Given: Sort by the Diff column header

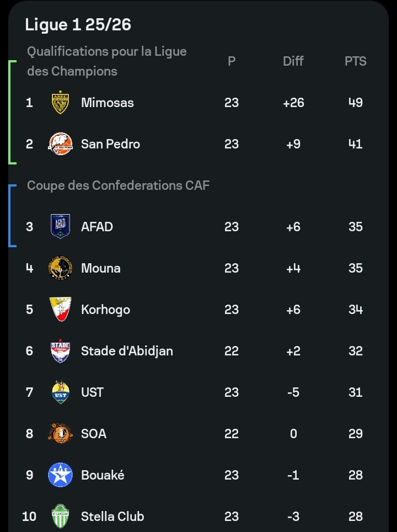Looking at the screenshot, I should pyautogui.click(x=293, y=61).
